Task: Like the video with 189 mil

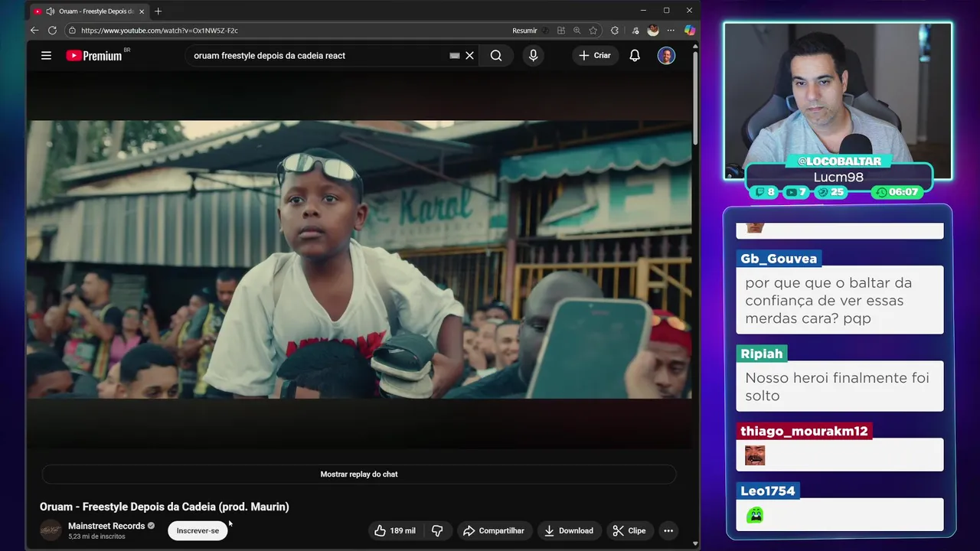Action: click(x=395, y=530)
